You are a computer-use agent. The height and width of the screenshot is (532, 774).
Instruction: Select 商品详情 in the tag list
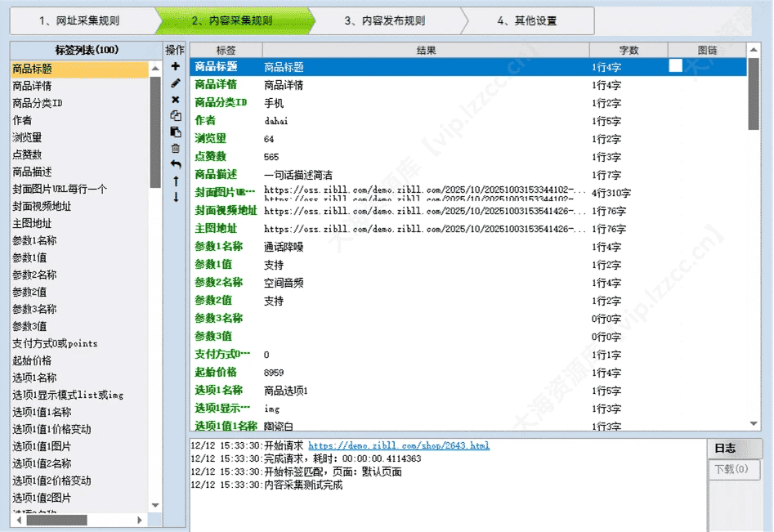point(79,86)
